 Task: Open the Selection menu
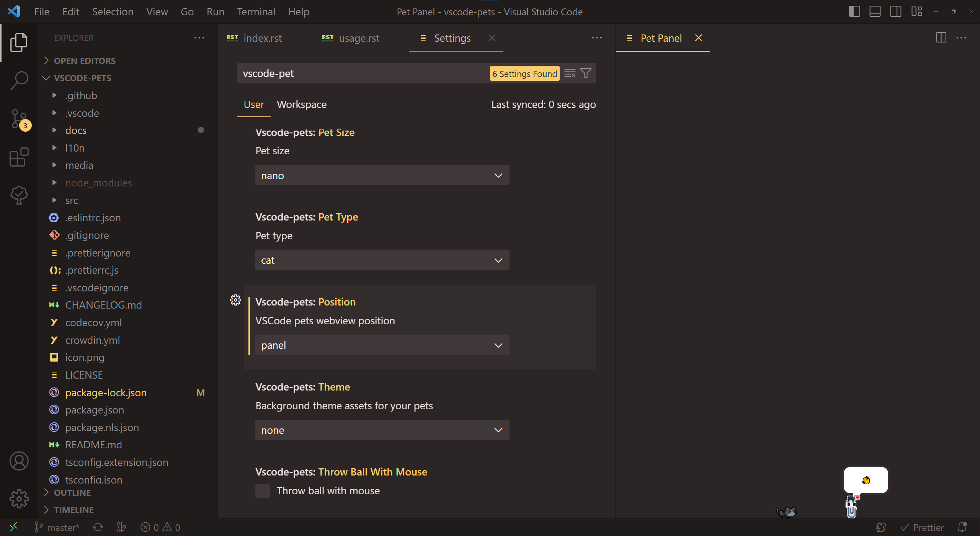tap(113, 11)
